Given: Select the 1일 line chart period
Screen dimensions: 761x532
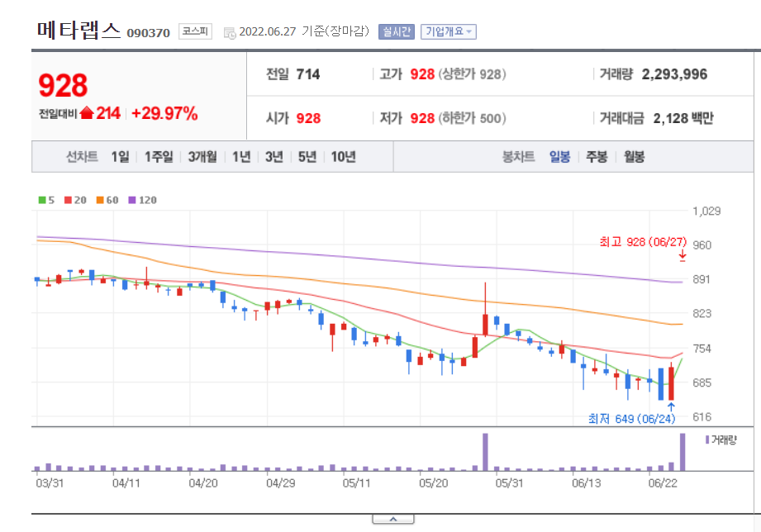Looking at the screenshot, I should (120, 157).
